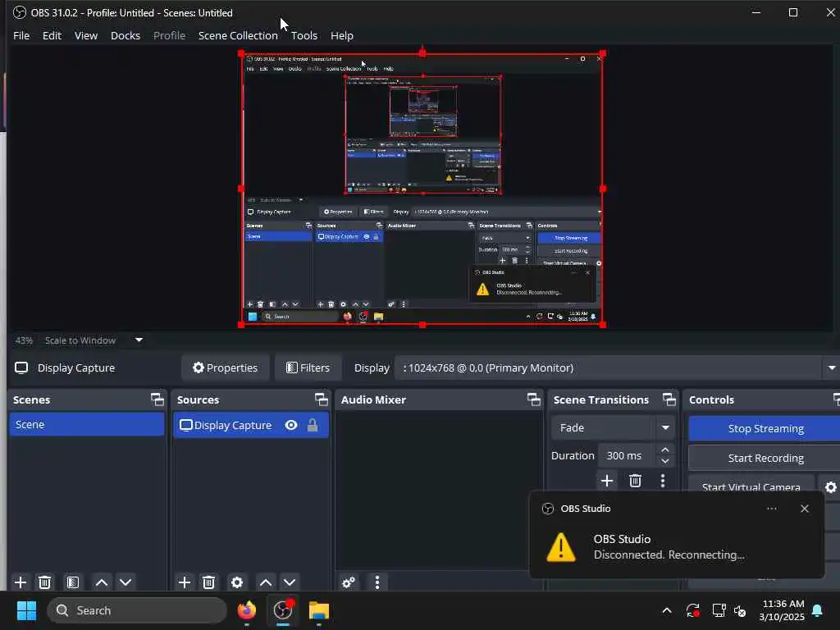Image resolution: width=840 pixels, height=630 pixels.
Task: Pop out the Scene Transitions dock
Action: [669, 399]
